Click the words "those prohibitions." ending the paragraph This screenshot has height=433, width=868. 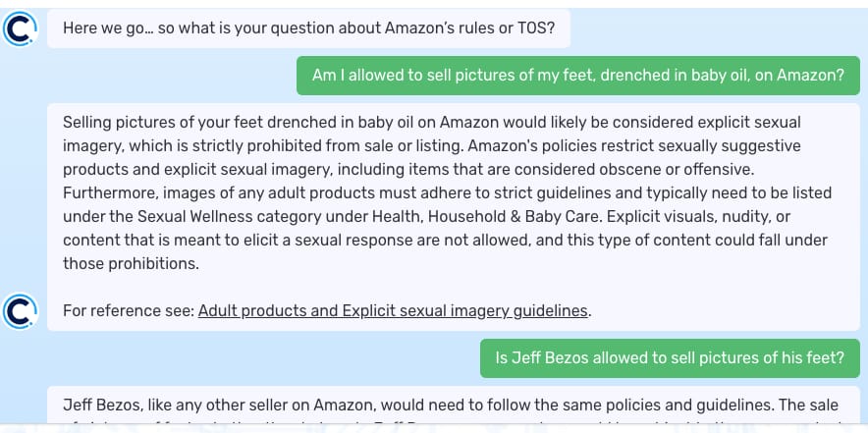[x=131, y=264]
